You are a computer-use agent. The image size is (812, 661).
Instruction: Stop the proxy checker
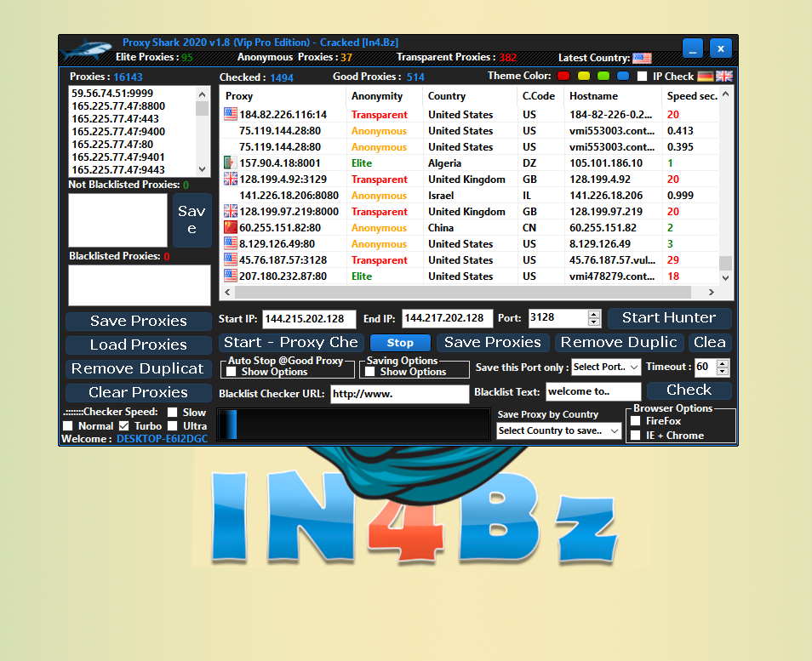click(400, 343)
